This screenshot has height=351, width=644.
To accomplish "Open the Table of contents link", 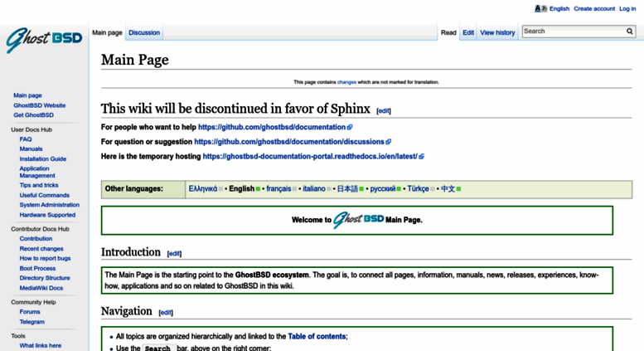I will tap(317, 337).
